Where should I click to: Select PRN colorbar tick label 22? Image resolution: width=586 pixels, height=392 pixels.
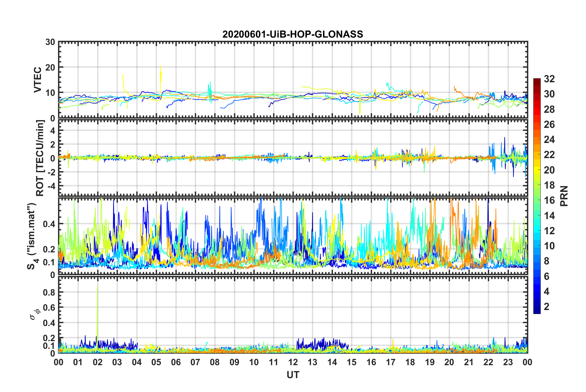pyautogui.click(x=549, y=155)
